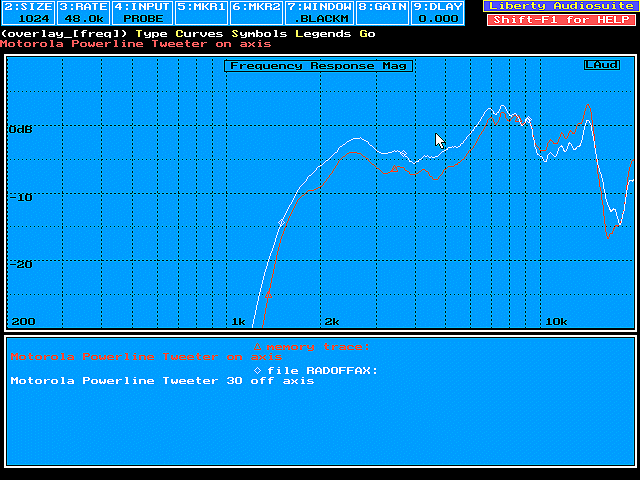
Task: Click the 8:GAIN box
Action: [x=382, y=13]
